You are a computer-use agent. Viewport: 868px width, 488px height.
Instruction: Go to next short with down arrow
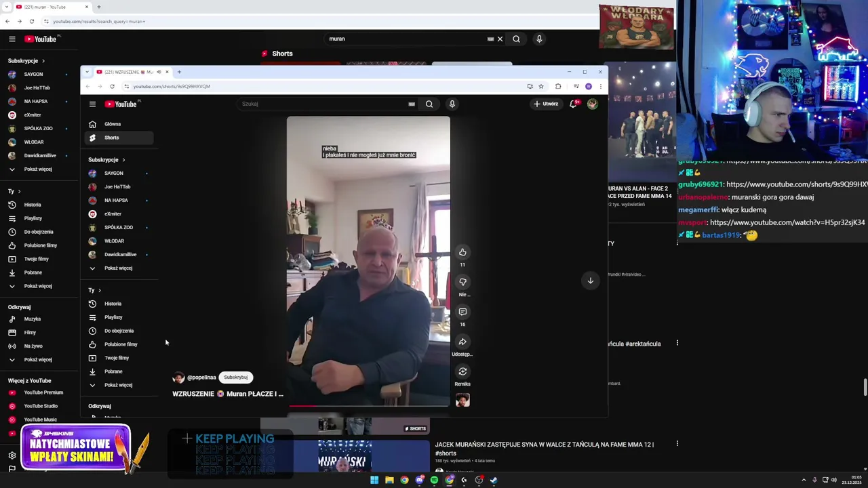590,281
